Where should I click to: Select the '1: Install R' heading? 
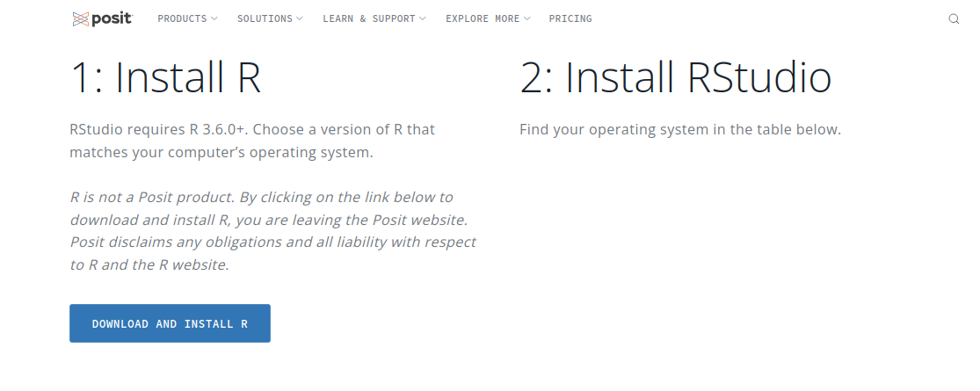pos(165,78)
